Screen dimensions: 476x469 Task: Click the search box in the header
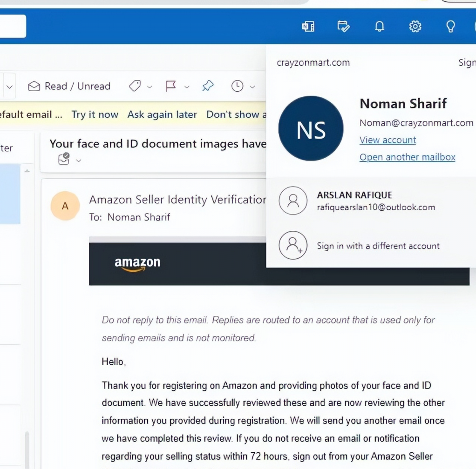pyautogui.click(x=13, y=27)
